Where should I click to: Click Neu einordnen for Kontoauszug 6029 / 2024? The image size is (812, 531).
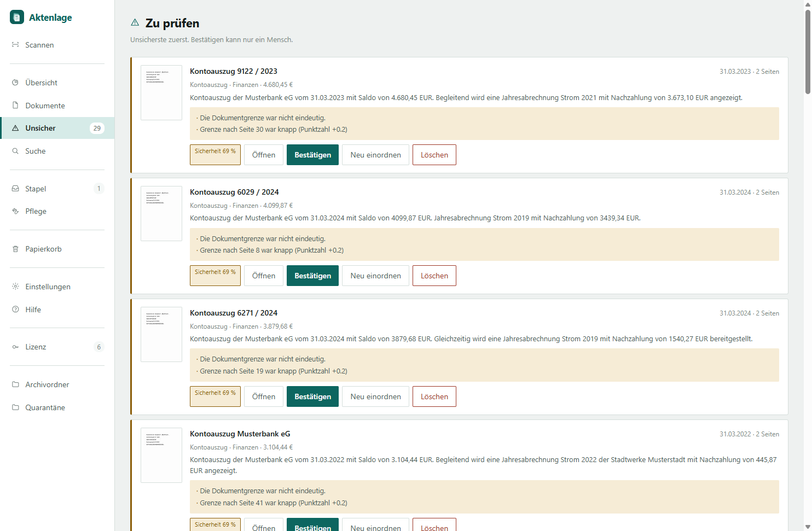pyautogui.click(x=375, y=276)
